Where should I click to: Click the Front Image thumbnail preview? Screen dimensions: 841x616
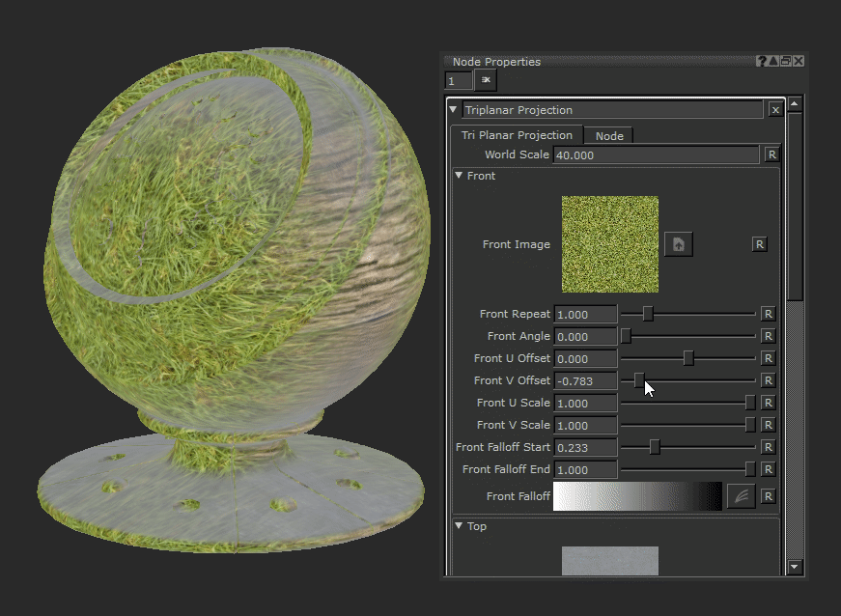[609, 243]
